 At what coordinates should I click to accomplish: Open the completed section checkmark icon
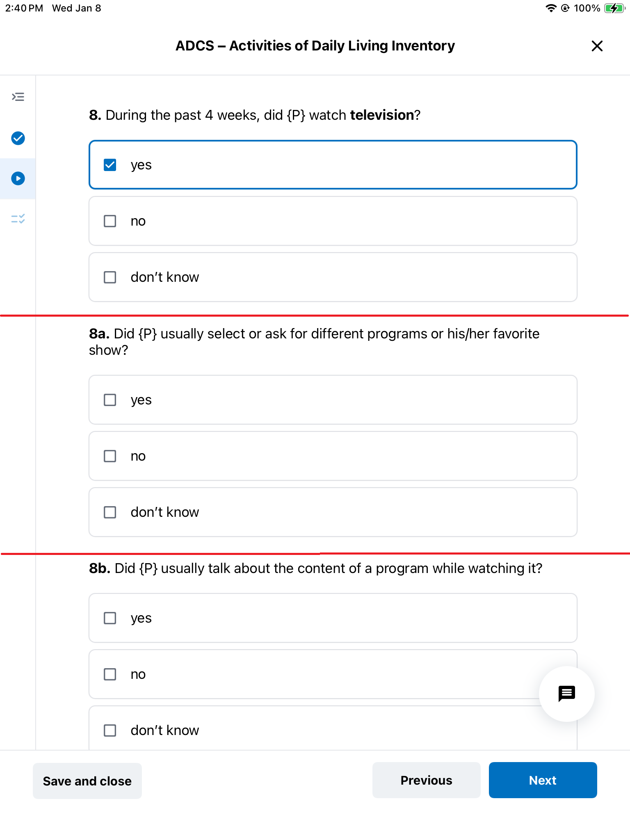pos(18,138)
